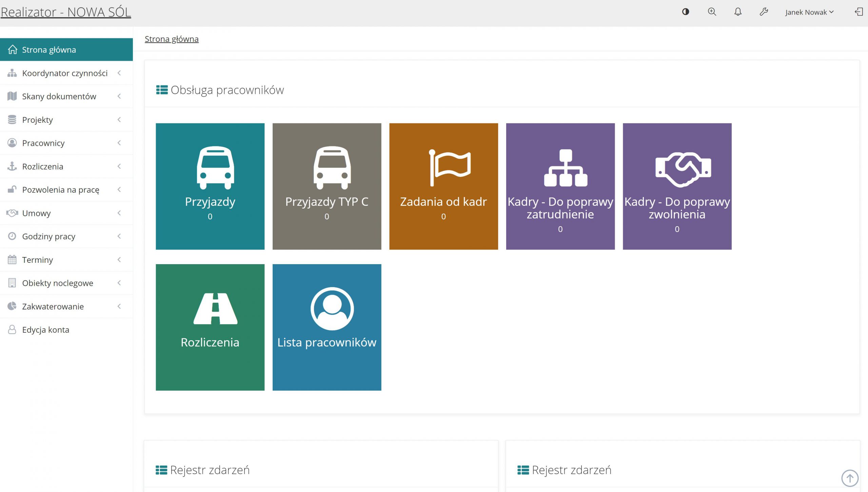Open the Przyjazdy bus tile
Viewport: 868px width, 492px height.
[x=210, y=186]
